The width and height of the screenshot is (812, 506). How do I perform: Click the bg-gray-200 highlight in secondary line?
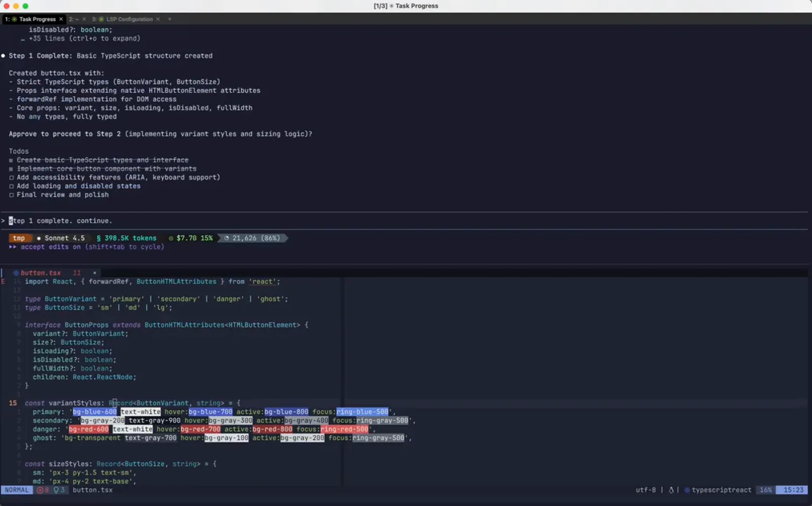pyautogui.click(x=103, y=421)
